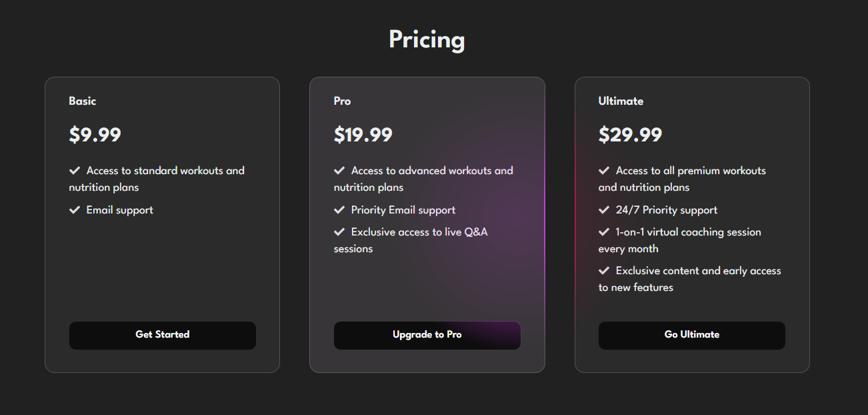Choose the Upgrade to Pro button
Screen dimensions: 868x415
click(427, 335)
